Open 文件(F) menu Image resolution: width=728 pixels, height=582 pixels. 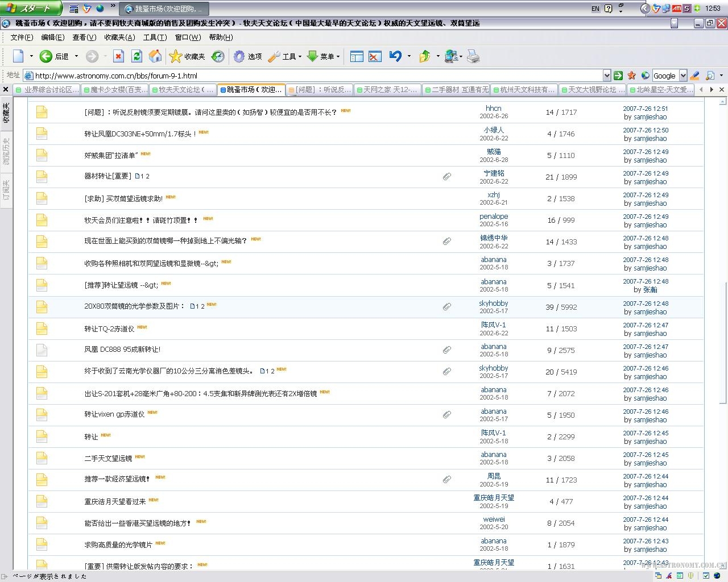22,38
